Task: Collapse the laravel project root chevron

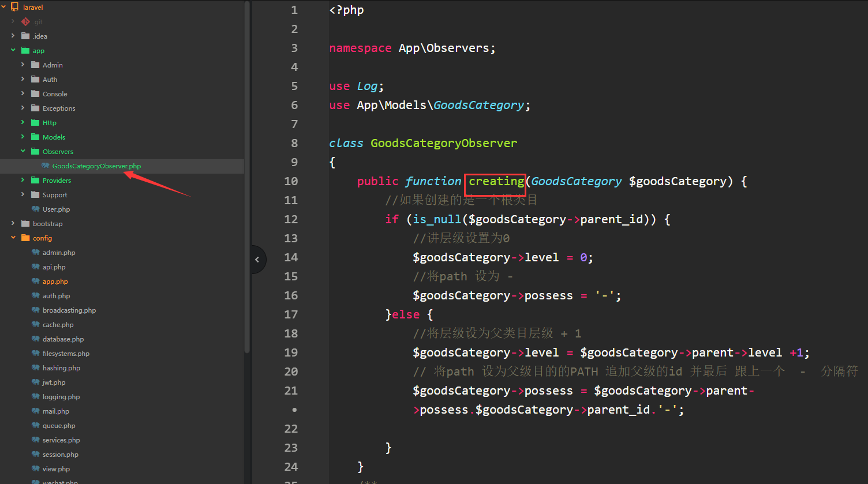Action: coord(3,7)
